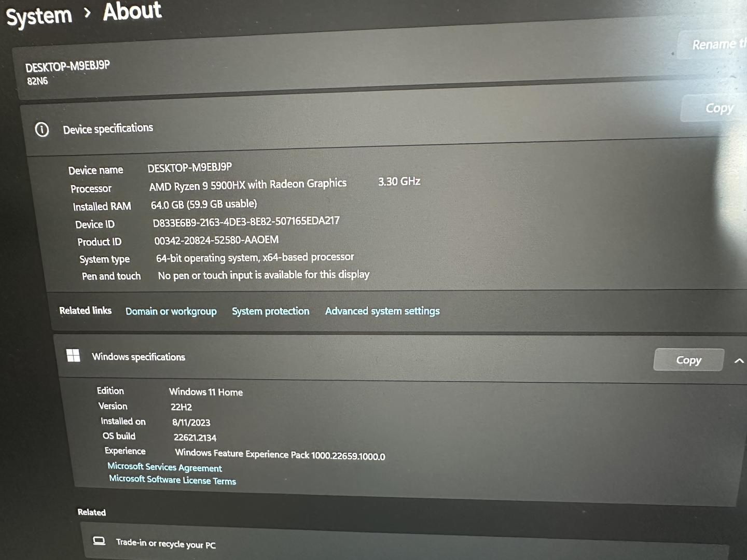Click the About breadcrumb title

[x=132, y=11]
